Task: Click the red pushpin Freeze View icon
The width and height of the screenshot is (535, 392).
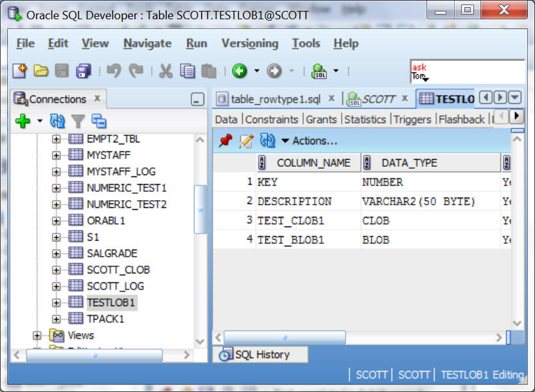Action: point(225,141)
